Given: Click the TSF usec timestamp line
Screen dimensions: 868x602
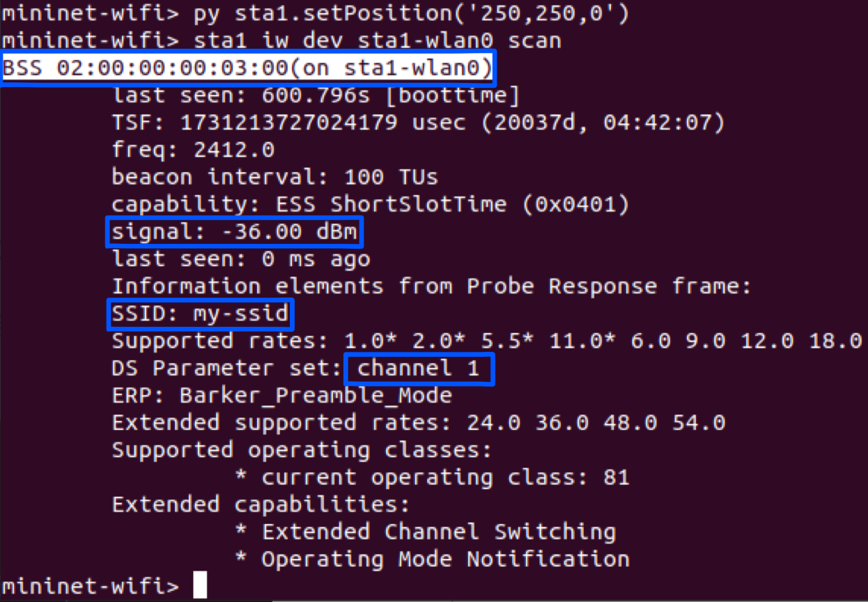Looking at the screenshot, I should pos(419,123).
